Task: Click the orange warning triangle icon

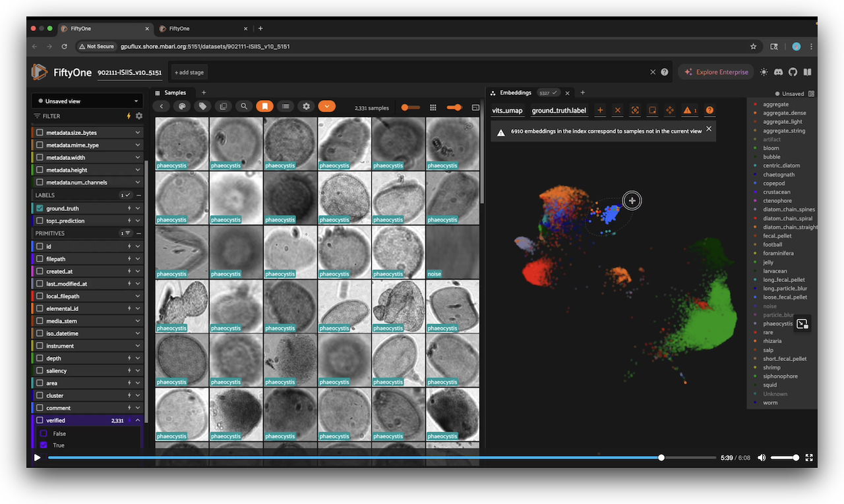Action: click(689, 110)
